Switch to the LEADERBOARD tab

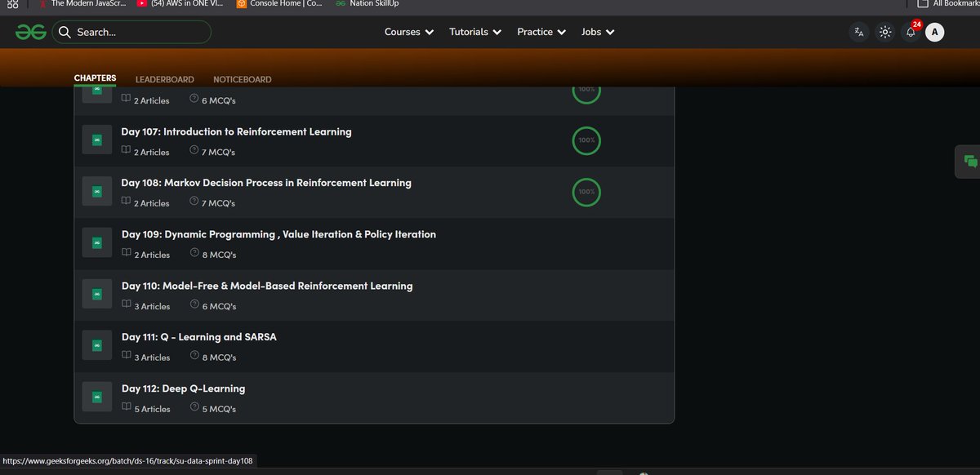click(x=165, y=79)
